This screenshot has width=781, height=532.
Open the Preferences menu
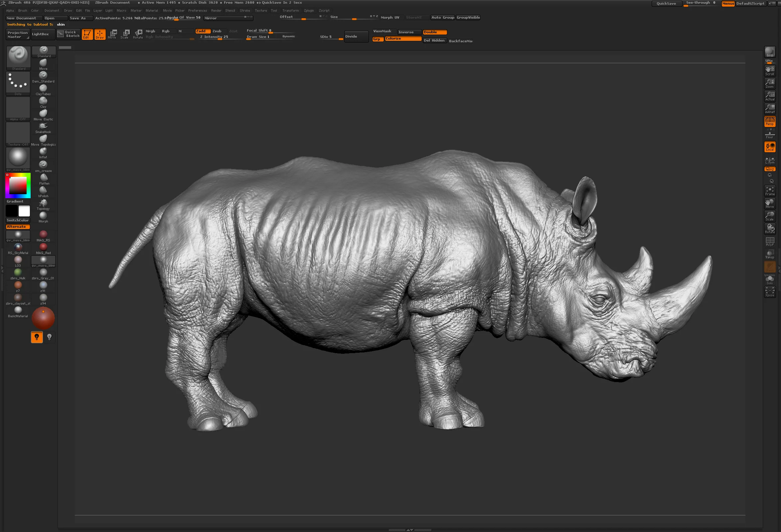click(x=198, y=11)
